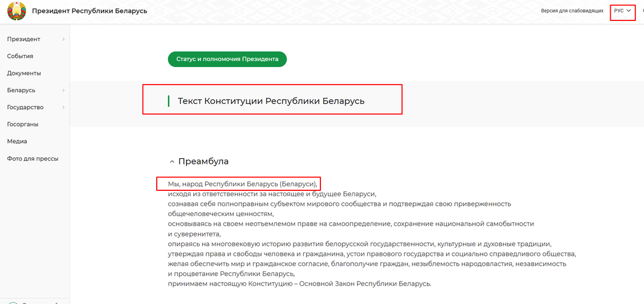The height and width of the screenshot is (304, 644).
Task: Click the Belarus coat of arms logo
Action: pos(17,11)
